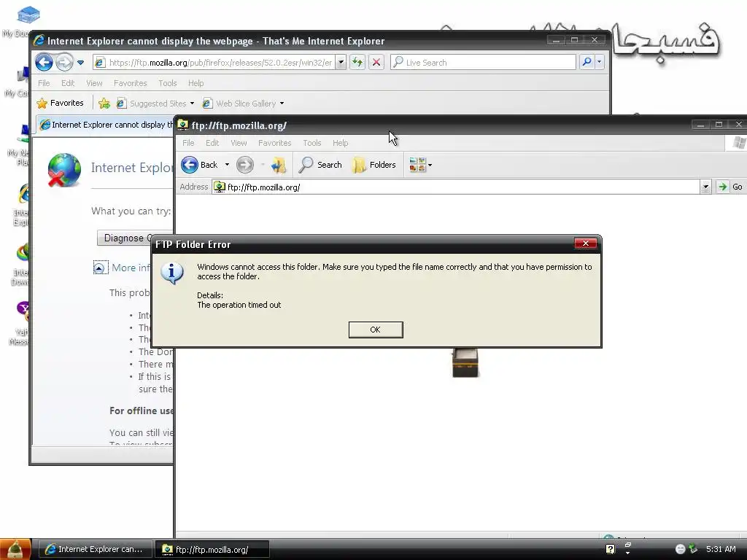Toggle Folders pane in FTP window

(374, 165)
